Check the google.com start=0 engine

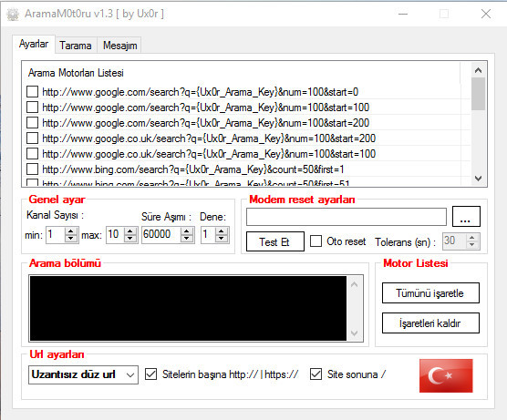click(32, 92)
